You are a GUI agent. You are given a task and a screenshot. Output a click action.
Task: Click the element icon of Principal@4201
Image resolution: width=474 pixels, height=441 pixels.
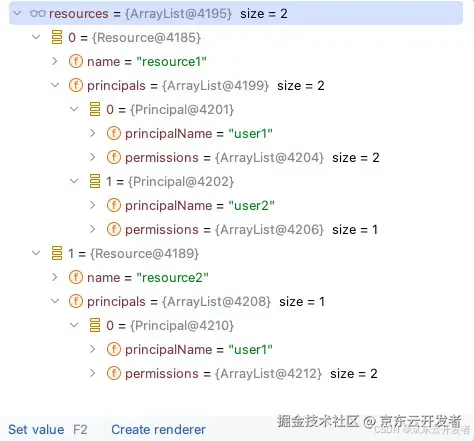click(95, 109)
